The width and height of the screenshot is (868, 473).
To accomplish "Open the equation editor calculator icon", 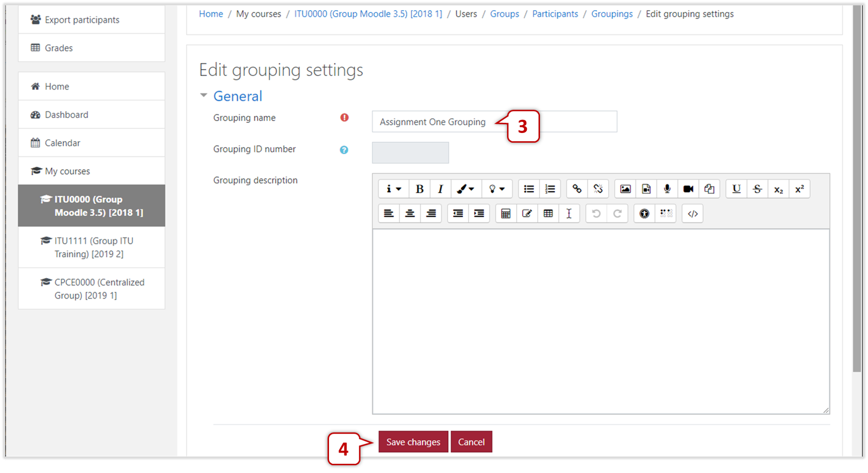I will pos(506,213).
